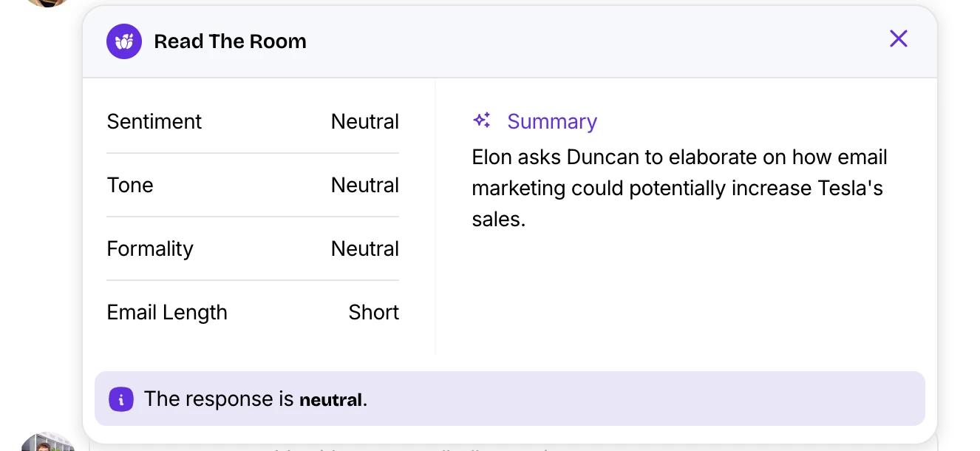Close the Read The Room panel
Screen dimensions: 980x451
point(898,39)
